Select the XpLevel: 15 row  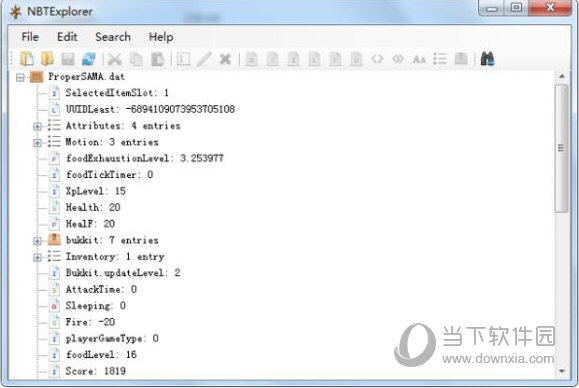pyautogui.click(x=95, y=191)
